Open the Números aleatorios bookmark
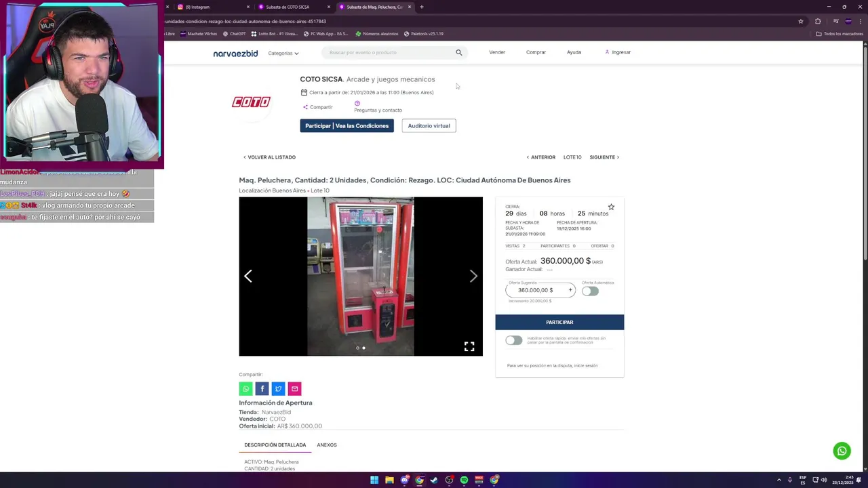Screen dimensions: 868x488 (x=376, y=34)
